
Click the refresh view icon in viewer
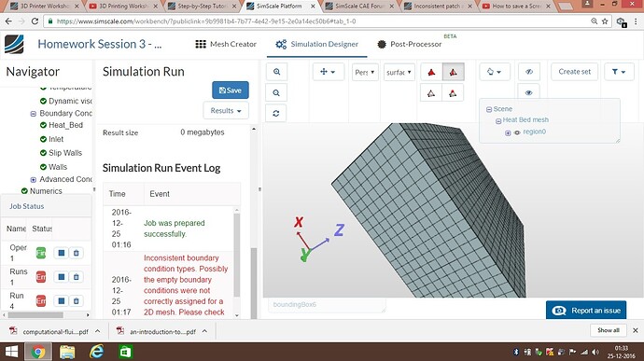276,114
